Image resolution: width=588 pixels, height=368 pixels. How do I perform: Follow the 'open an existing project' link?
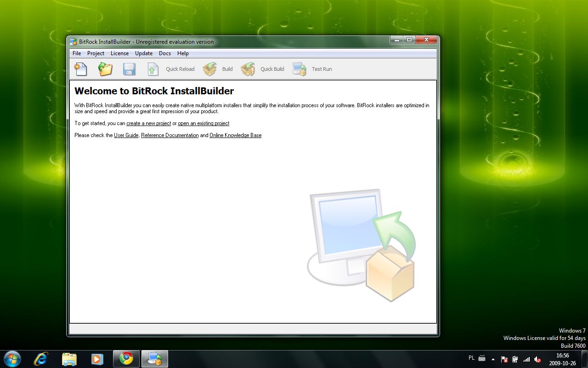pyautogui.click(x=204, y=123)
